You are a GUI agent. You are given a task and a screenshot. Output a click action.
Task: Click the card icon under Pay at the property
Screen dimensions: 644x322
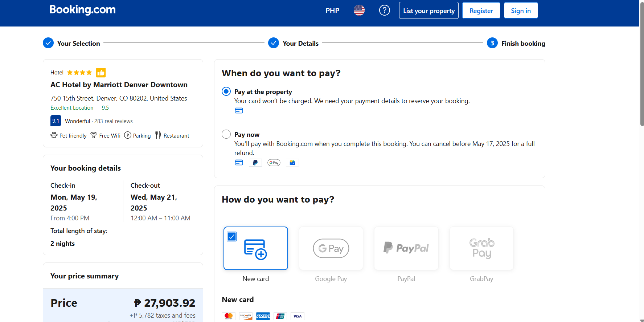(x=239, y=111)
